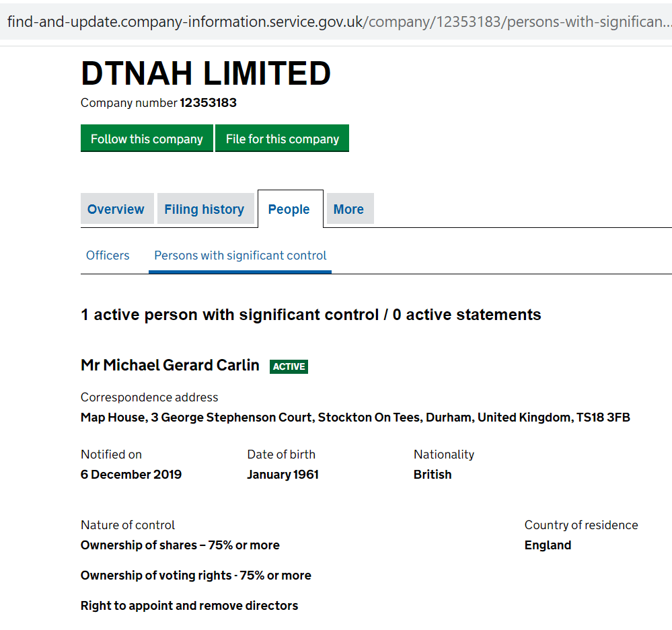Click the country of residence England

[x=548, y=545]
